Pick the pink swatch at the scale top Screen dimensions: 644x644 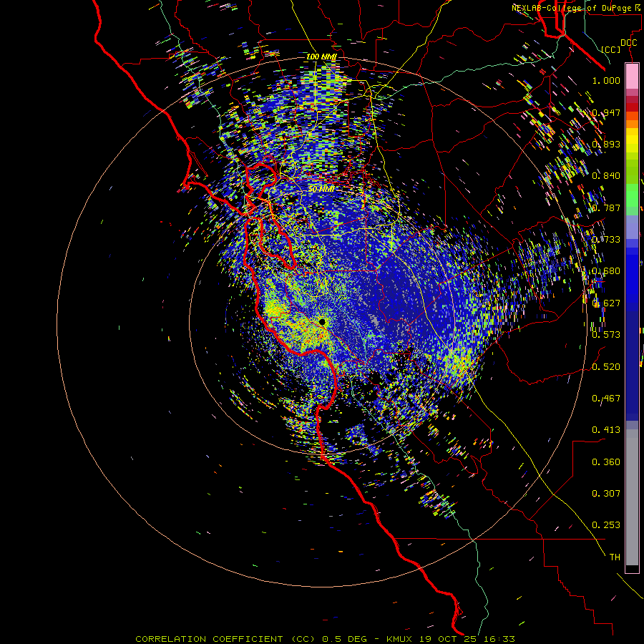(x=632, y=77)
